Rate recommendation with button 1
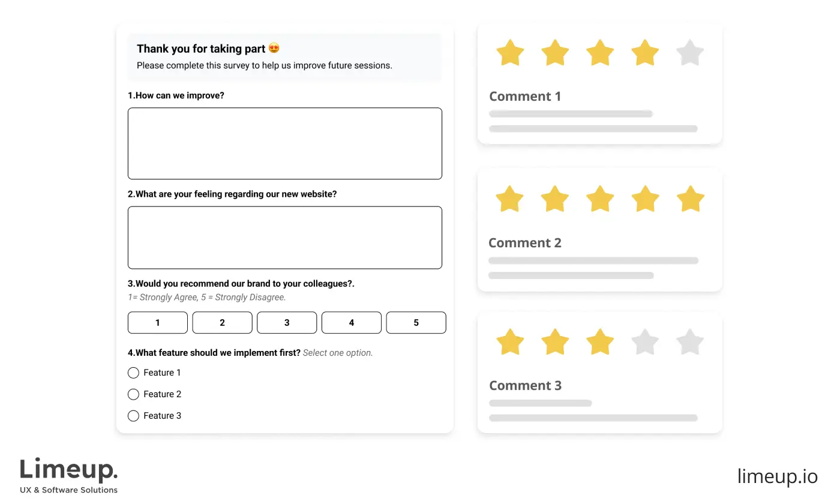The height and width of the screenshot is (504, 840). [158, 323]
